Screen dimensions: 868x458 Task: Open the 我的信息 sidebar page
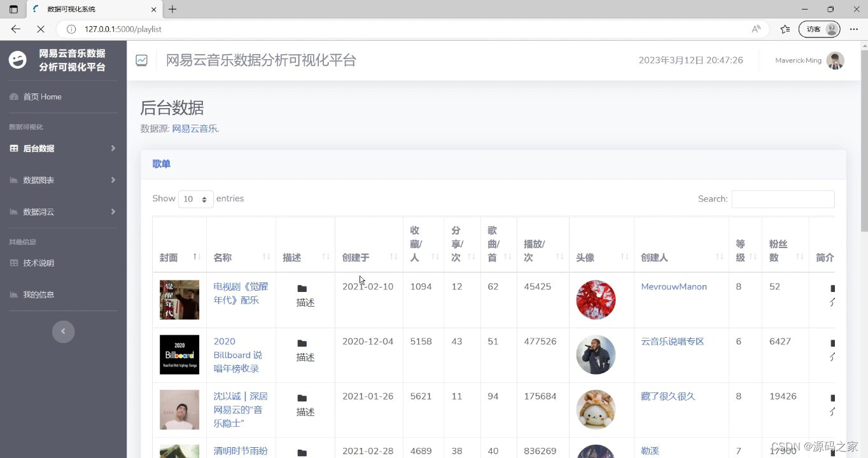[x=39, y=295]
